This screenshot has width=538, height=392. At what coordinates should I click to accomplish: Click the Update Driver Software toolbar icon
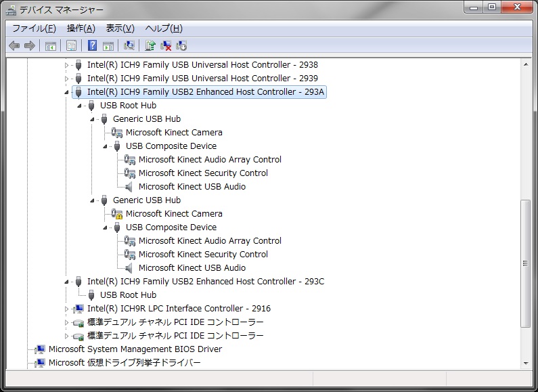pos(150,45)
